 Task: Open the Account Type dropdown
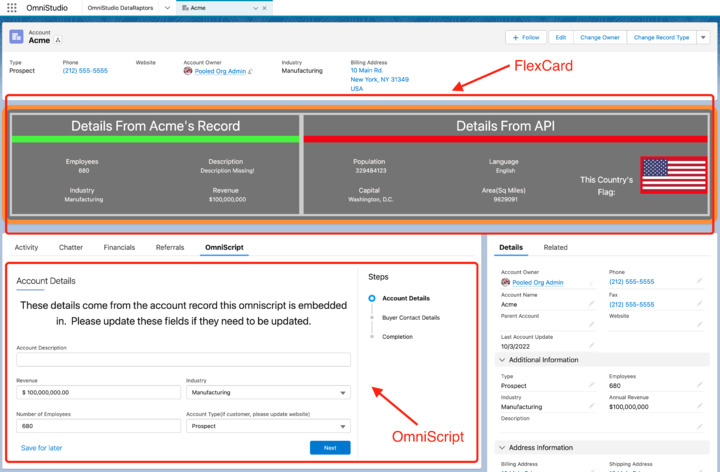coord(268,425)
